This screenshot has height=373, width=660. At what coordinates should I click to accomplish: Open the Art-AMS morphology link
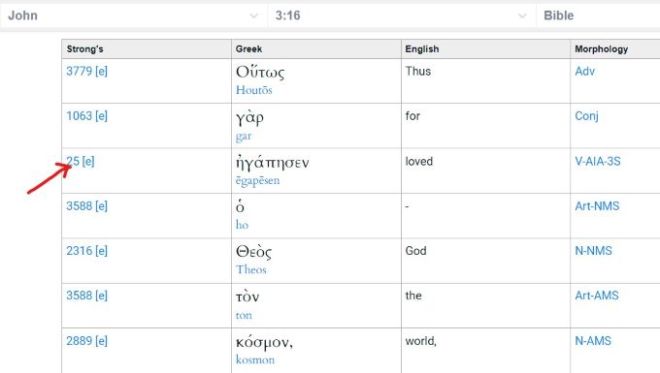pos(597,296)
